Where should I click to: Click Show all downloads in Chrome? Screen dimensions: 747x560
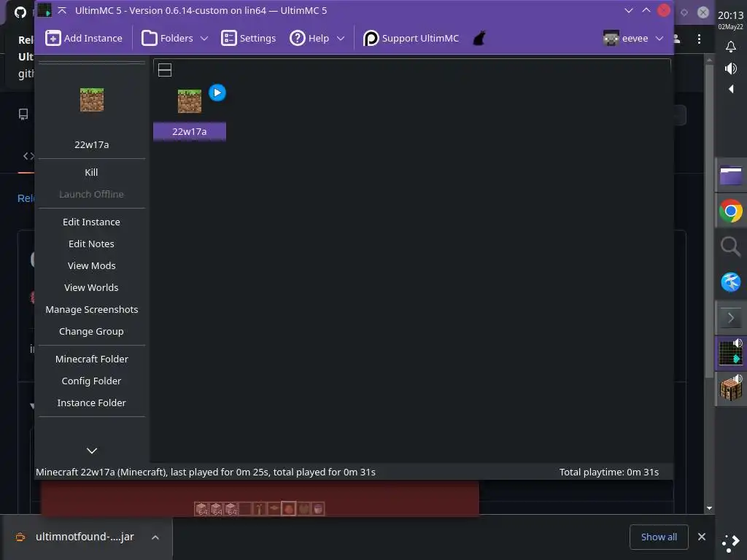click(659, 537)
